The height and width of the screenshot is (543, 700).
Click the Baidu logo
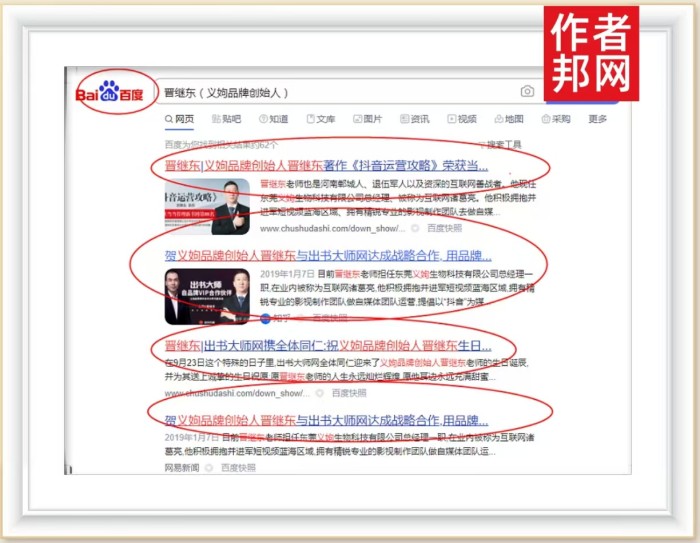click(110, 94)
